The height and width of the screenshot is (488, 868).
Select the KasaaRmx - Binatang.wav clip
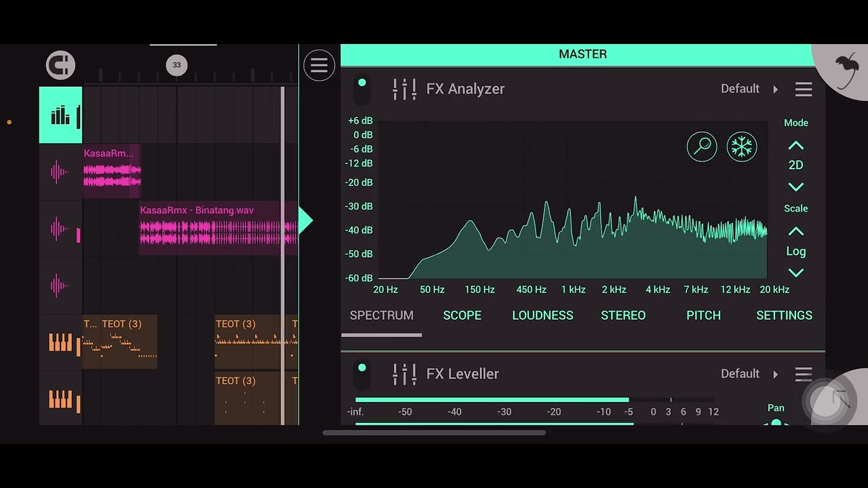tap(218, 228)
